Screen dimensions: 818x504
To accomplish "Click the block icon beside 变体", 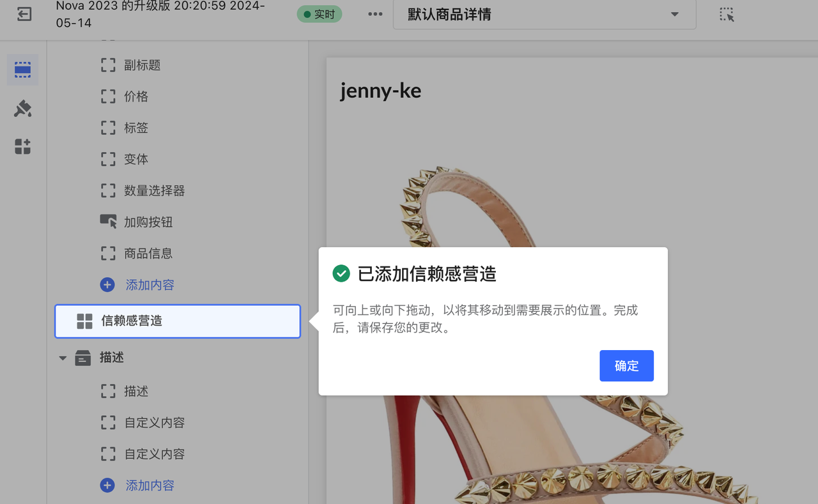I will 108,159.
